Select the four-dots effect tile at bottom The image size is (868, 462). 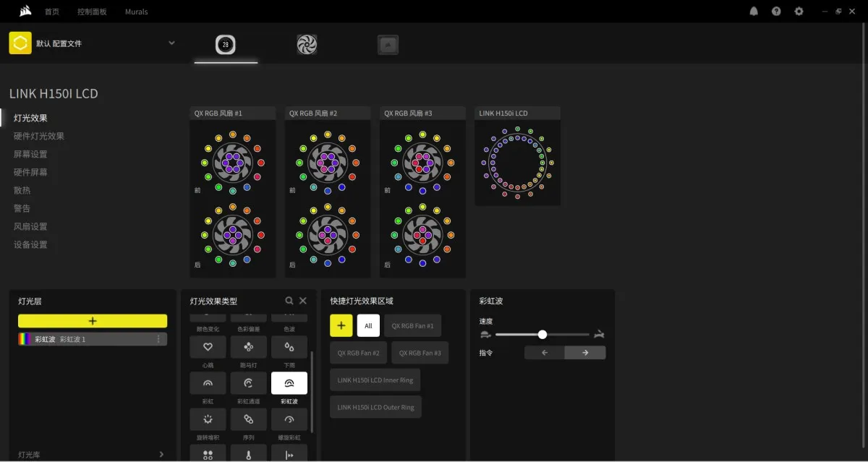[x=208, y=453]
